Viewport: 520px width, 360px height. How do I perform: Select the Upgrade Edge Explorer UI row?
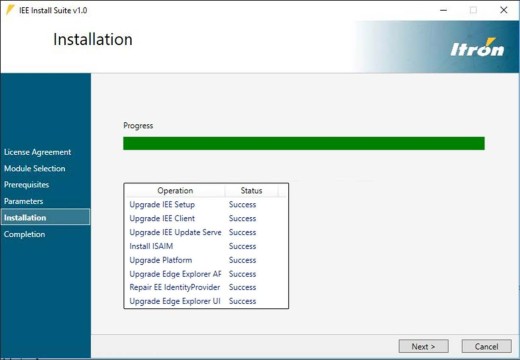click(206, 301)
